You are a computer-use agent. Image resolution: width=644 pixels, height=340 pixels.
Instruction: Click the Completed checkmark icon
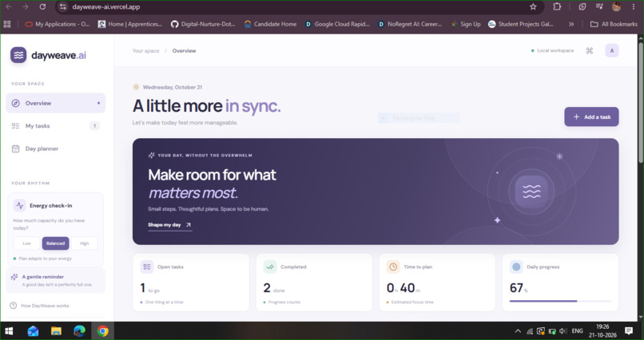pyautogui.click(x=270, y=267)
